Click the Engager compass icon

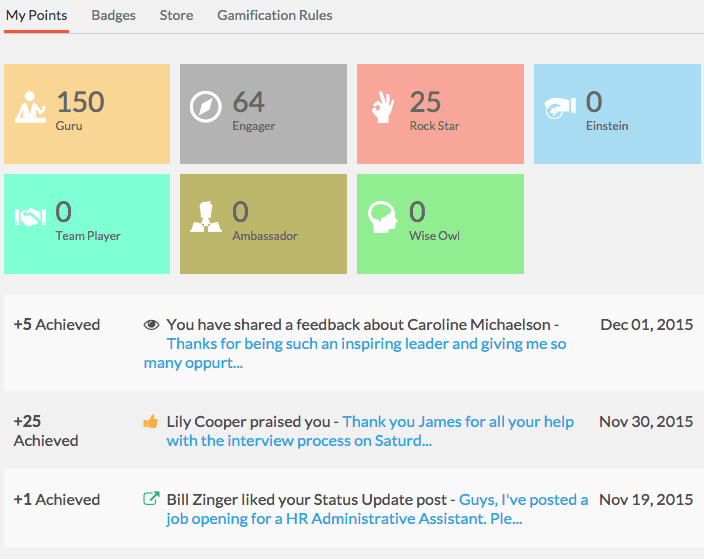click(206, 107)
